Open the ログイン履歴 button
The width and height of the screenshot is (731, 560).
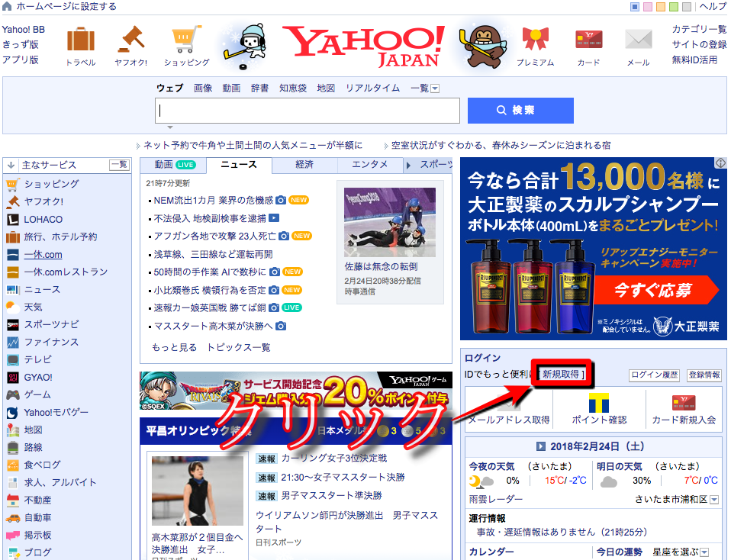click(x=654, y=375)
